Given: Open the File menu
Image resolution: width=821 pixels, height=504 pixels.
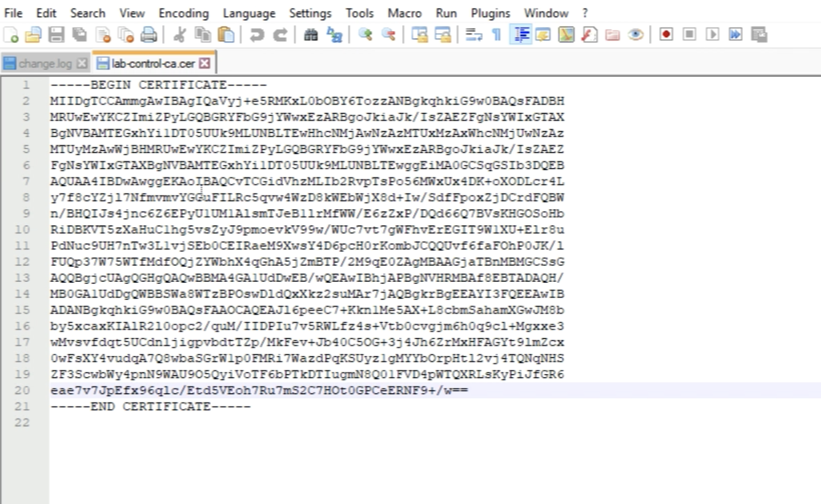Looking at the screenshot, I should [13, 13].
